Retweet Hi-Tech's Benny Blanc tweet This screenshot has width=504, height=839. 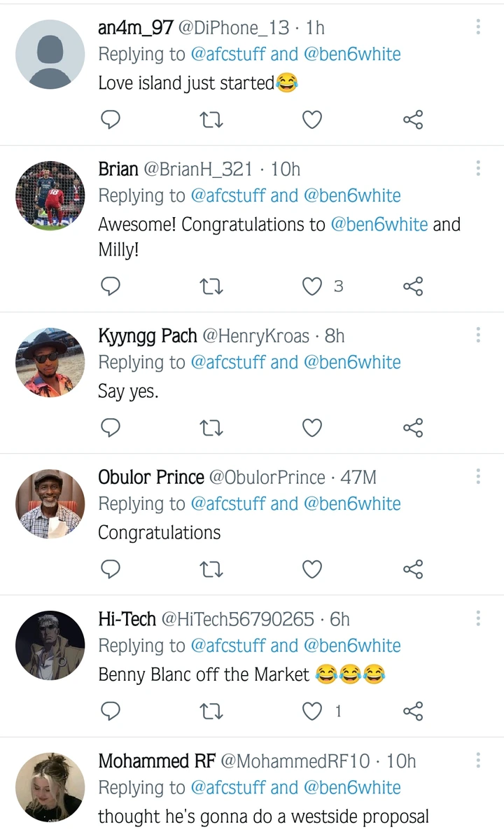tap(211, 712)
